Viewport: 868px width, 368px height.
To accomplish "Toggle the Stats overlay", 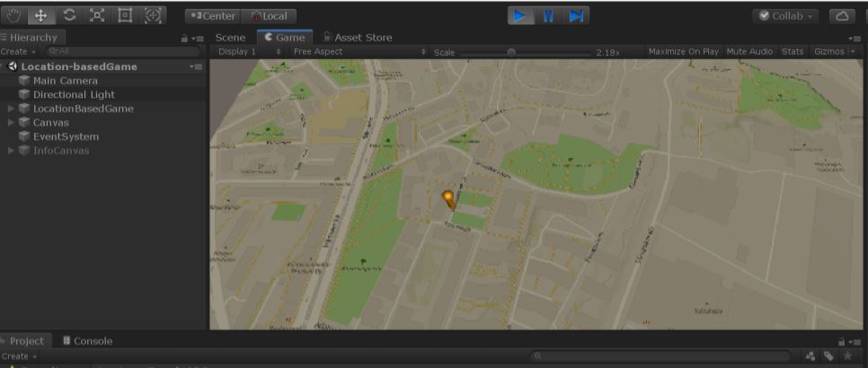I will pyautogui.click(x=793, y=52).
